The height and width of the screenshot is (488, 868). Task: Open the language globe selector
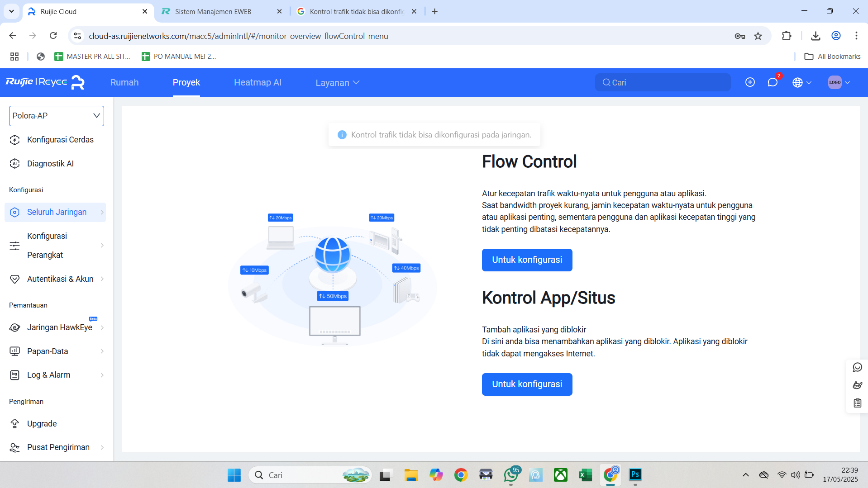point(801,82)
